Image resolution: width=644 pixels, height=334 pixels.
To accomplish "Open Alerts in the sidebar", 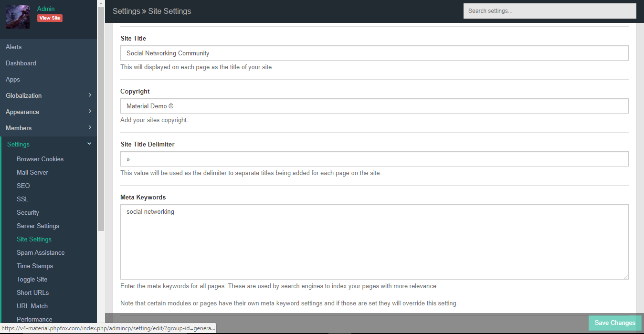I will point(13,47).
